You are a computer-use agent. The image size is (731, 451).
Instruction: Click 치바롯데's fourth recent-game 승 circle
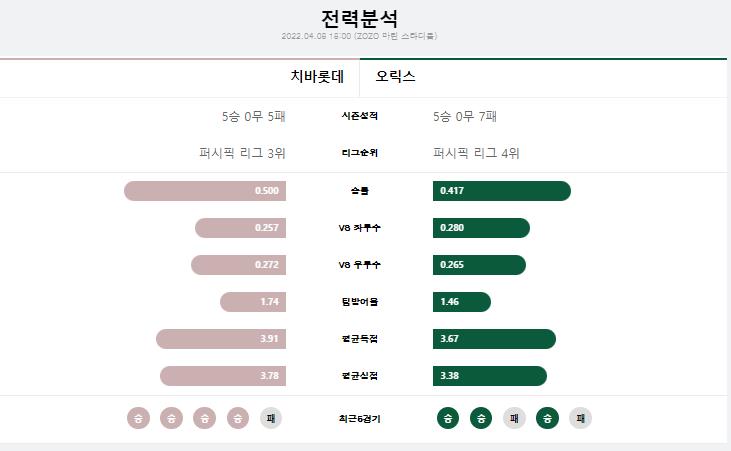[x=238, y=418]
